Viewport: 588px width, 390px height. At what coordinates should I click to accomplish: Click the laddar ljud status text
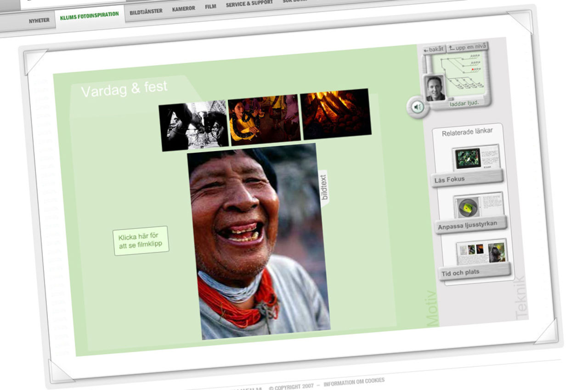pos(464,103)
